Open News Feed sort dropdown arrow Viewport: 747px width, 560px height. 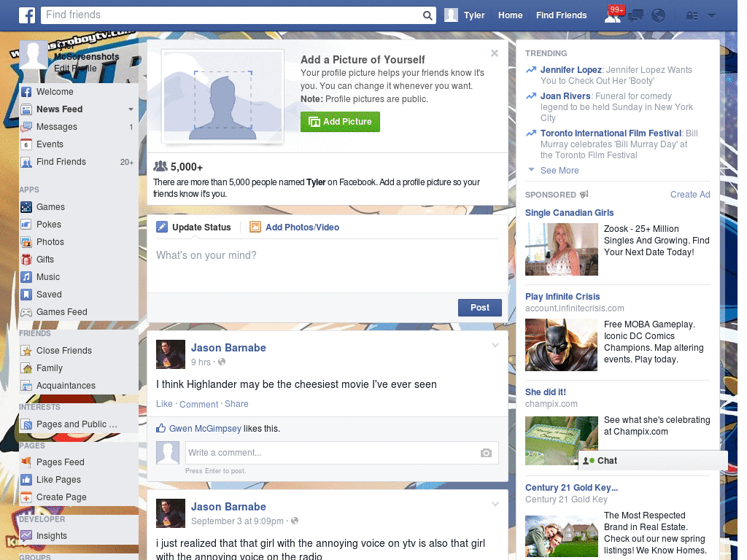pyautogui.click(x=131, y=109)
